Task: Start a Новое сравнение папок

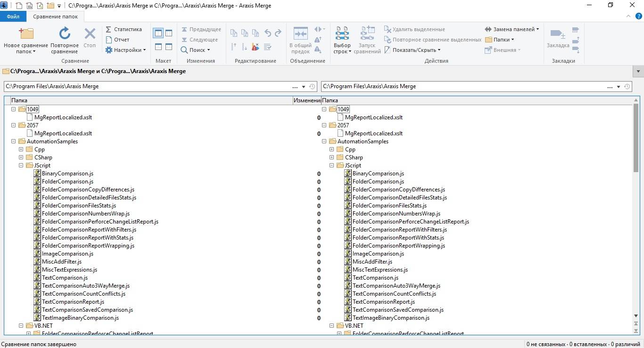Action: point(26,41)
